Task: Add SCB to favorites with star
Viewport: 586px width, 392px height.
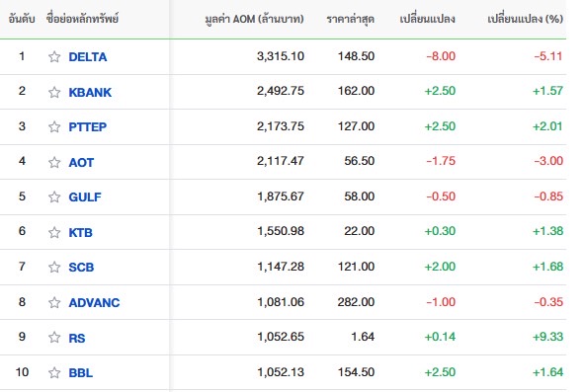Action: (54, 267)
